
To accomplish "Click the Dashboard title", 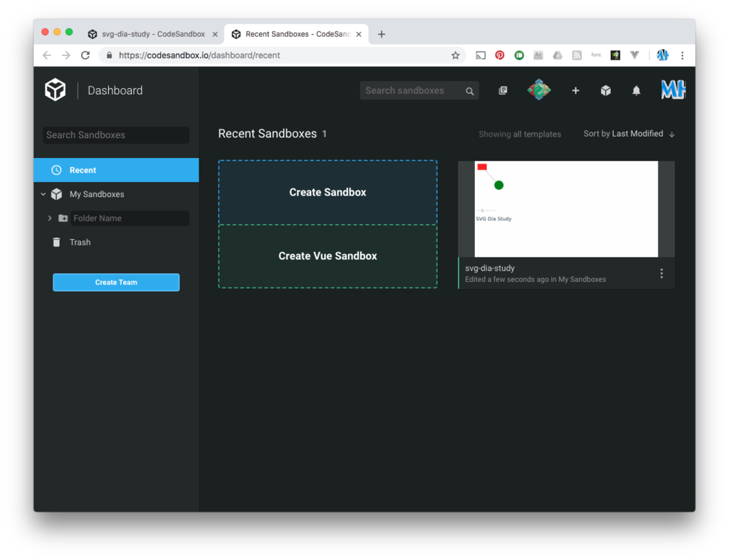I will coord(115,90).
